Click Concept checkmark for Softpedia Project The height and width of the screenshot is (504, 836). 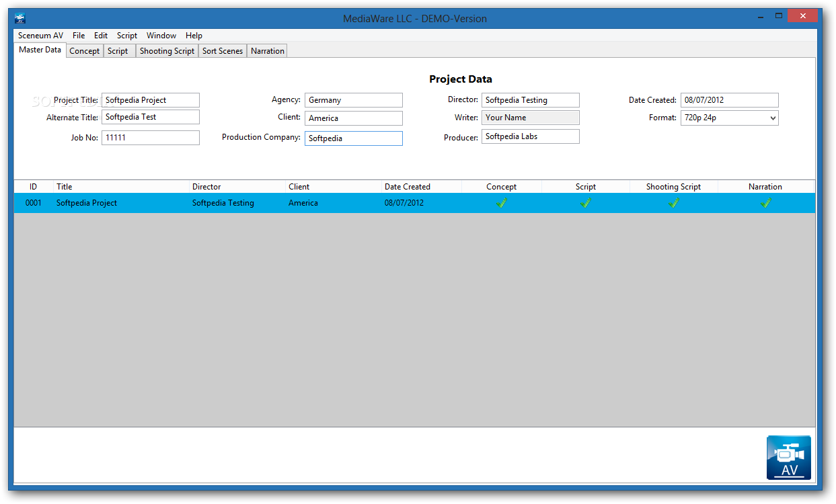pyautogui.click(x=501, y=202)
